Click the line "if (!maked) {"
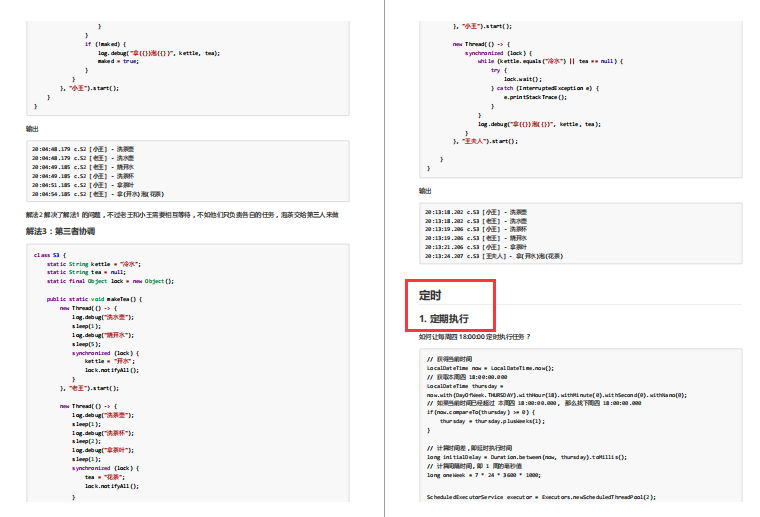The height and width of the screenshot is (517, 760). pos(105,44)
